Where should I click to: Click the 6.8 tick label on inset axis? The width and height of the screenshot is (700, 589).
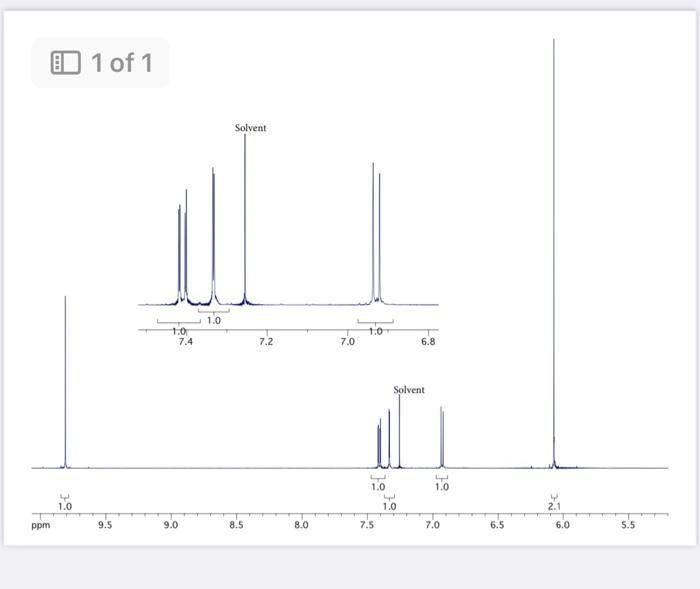coord(428,342)
